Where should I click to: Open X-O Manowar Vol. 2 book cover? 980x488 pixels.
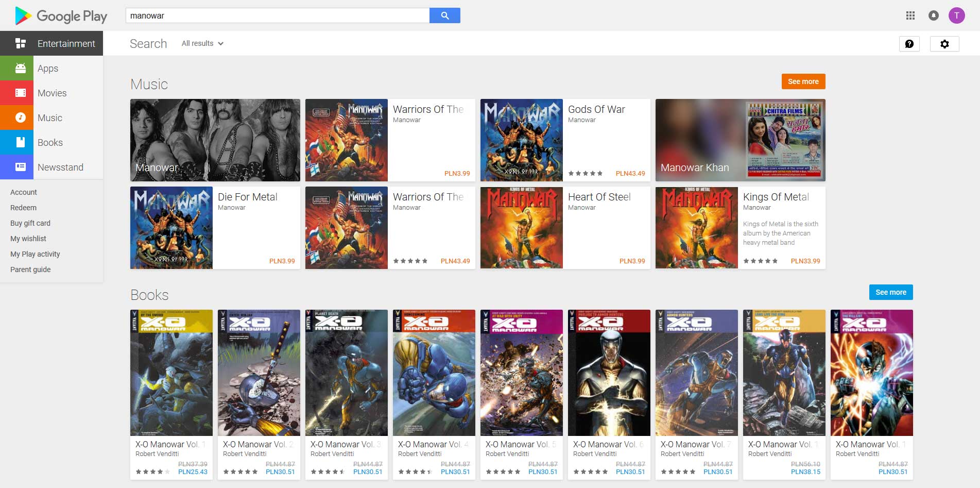259,373
